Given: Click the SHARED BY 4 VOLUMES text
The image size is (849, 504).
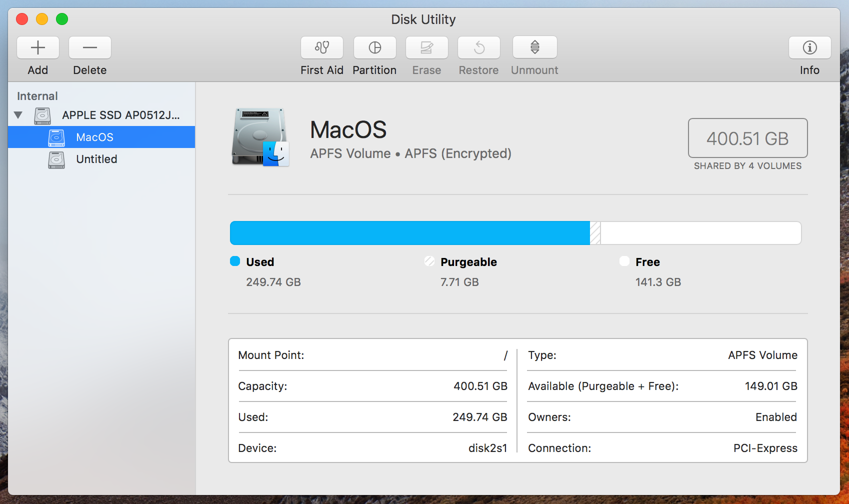Looking at the screenshot, I should [748, 166].
